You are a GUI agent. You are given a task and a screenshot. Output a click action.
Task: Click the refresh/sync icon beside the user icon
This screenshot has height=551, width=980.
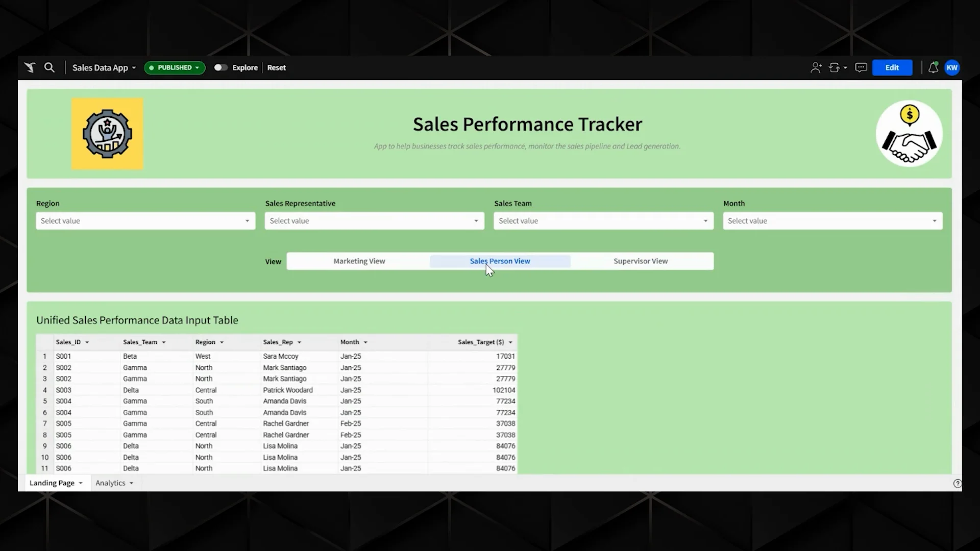835,67
